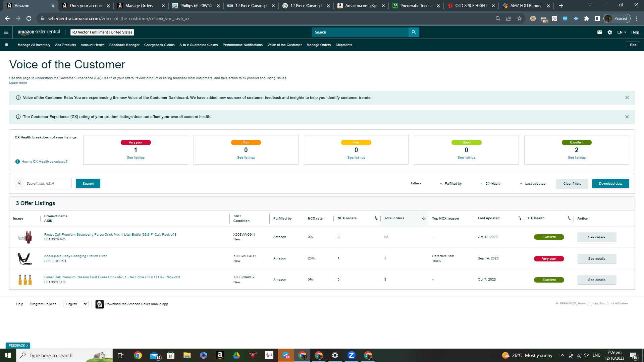Click Download the Amazon Seller mobile app
Image resolution: width=644 pixels, height=362 pixels.
137,304
